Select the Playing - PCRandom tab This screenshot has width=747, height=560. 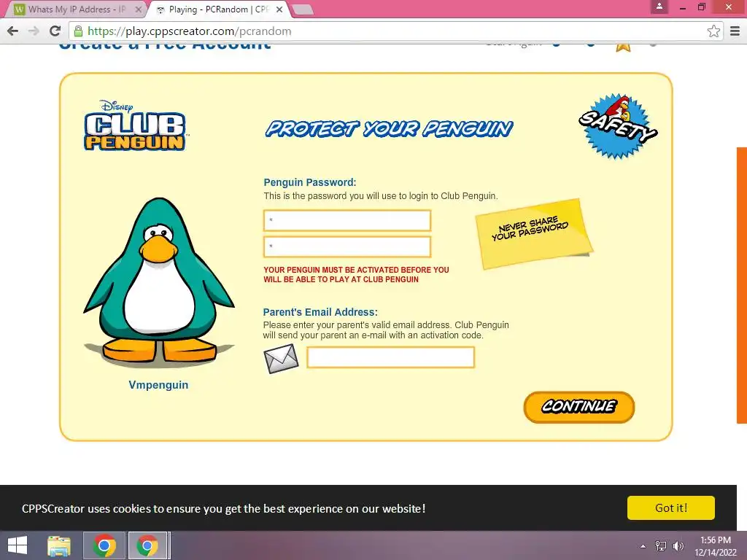point(219,9)
